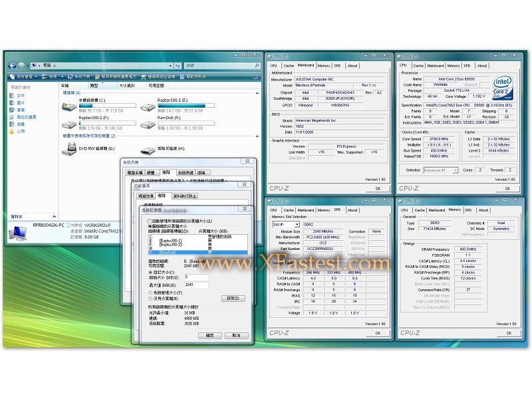Screen dimensions: 532x399
Task: Expand the Folders (資料夾) pane chevron
Action: point(55,217)
